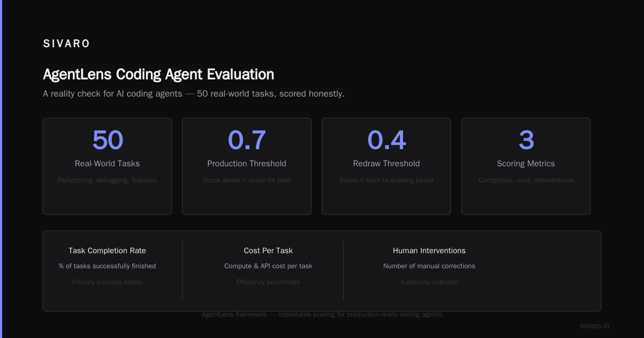This screenshot has width=644, height=338.
Task: Click the large '0.7' figure
Action: pos(247,140)
